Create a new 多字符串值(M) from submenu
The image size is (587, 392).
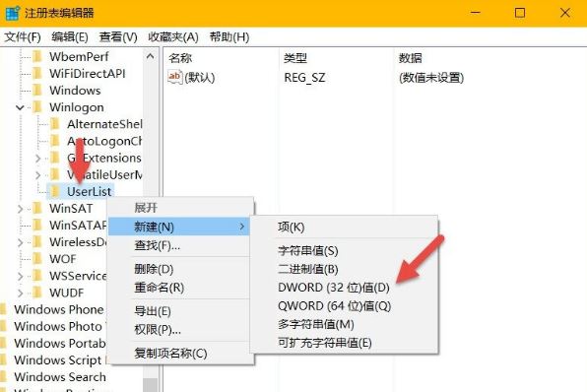click(344, 324)
